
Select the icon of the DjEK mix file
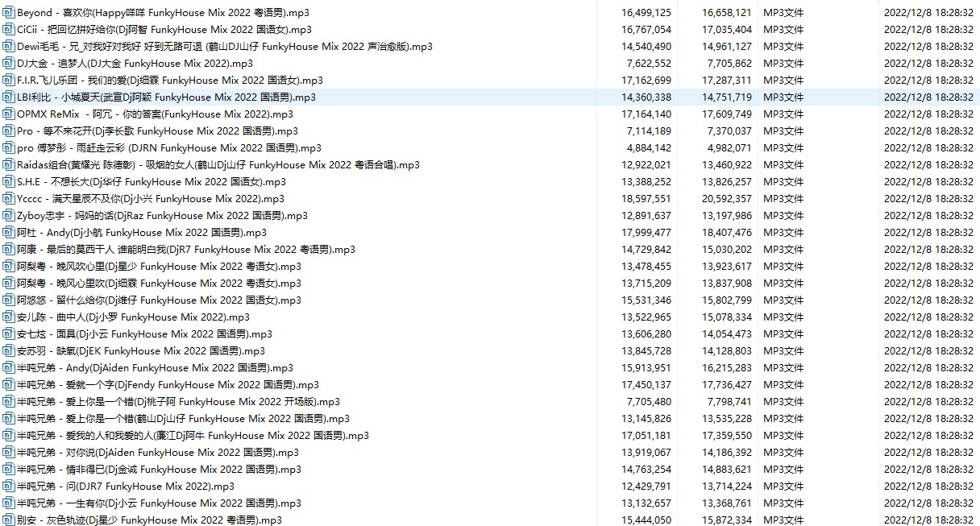pos(9,351)
